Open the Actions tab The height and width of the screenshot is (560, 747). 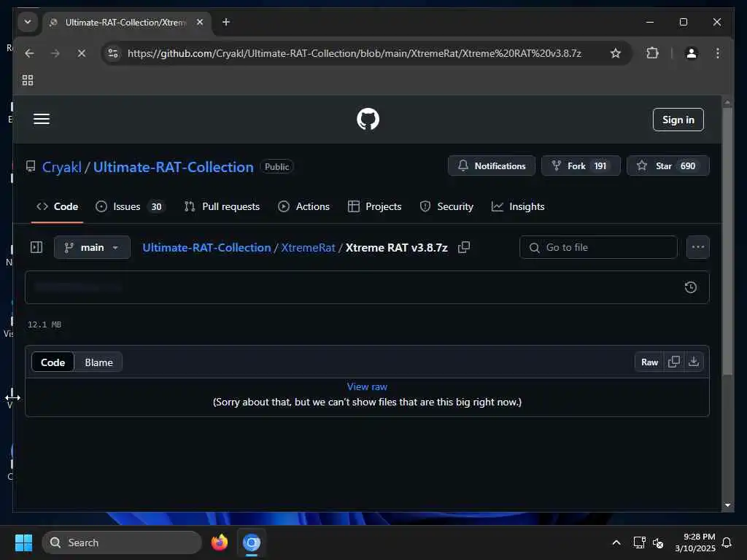(x=304, y=206)
